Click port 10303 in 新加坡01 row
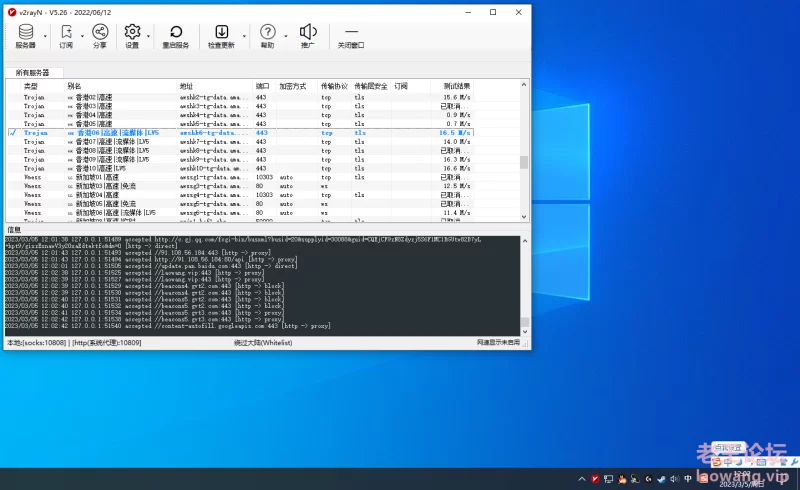The height and width of the screenshot is (490, 800). (x=264, y=177)
